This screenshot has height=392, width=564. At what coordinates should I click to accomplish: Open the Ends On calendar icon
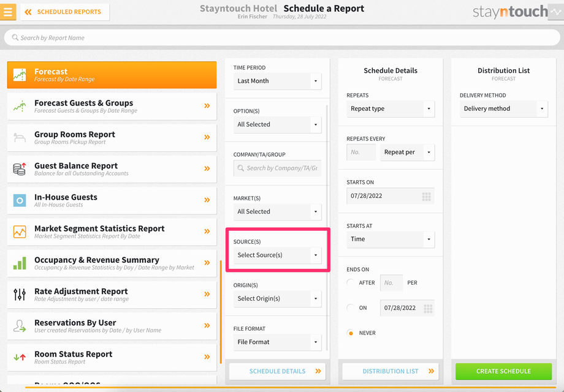428,309
